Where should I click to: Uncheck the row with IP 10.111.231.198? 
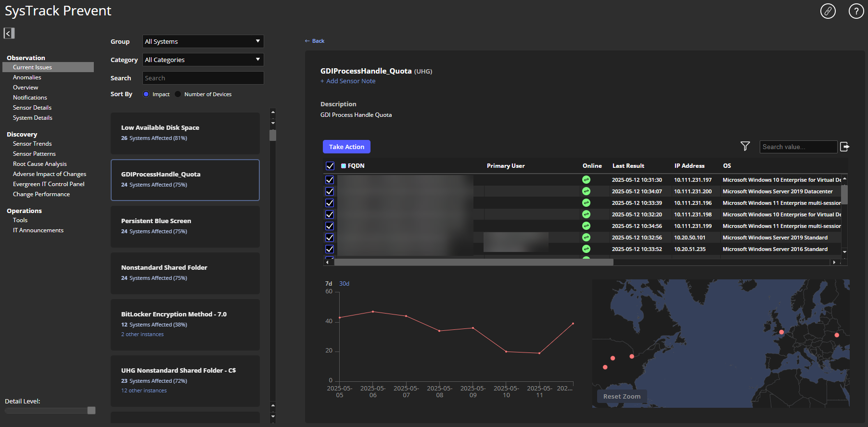tap(330, 214)
